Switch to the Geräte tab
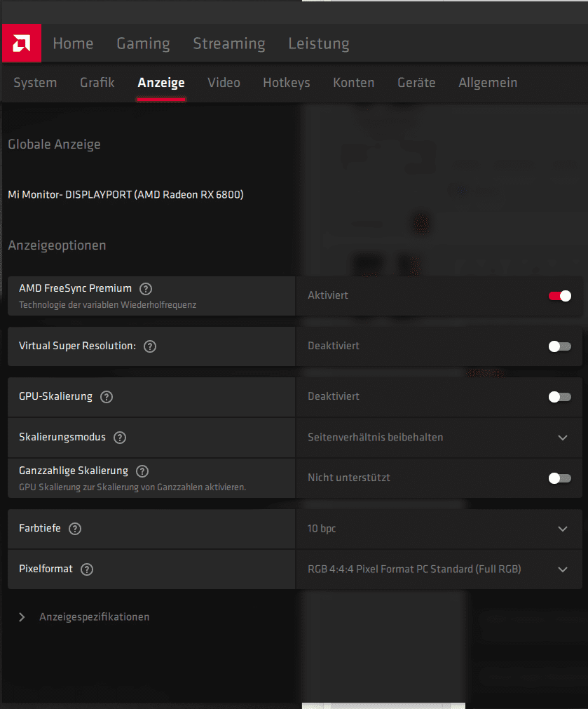 click(416, 82)
